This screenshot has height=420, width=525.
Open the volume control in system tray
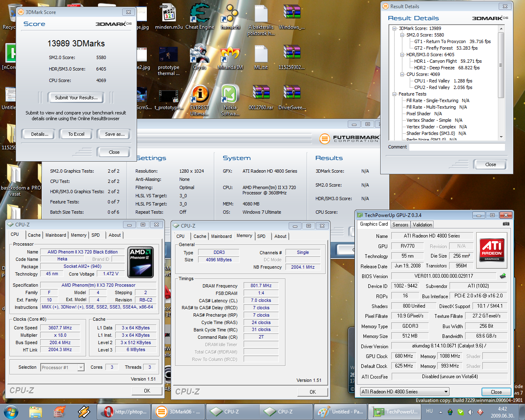470,412
